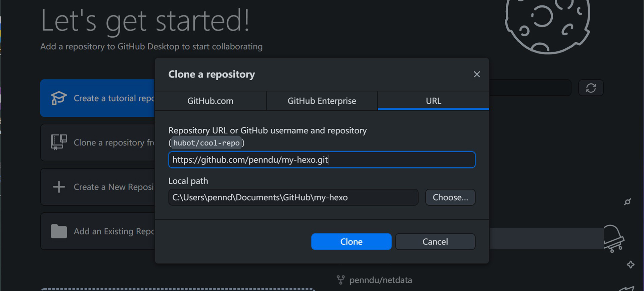Viewport: 644px width, 291px height.
Task: Close the Clone a repository dialog
Action: pyautogui.click(x=476, y=74)
